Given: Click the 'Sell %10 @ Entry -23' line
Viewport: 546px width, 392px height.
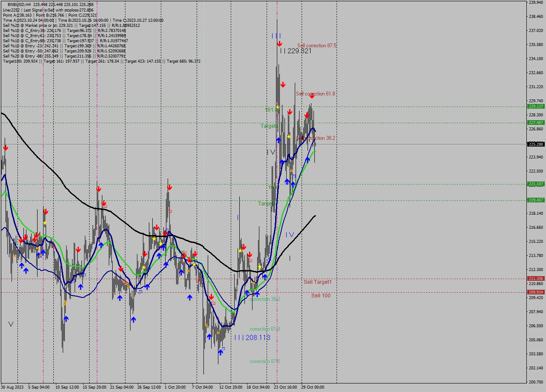Looking at the screenshot, I should (64, 46).
